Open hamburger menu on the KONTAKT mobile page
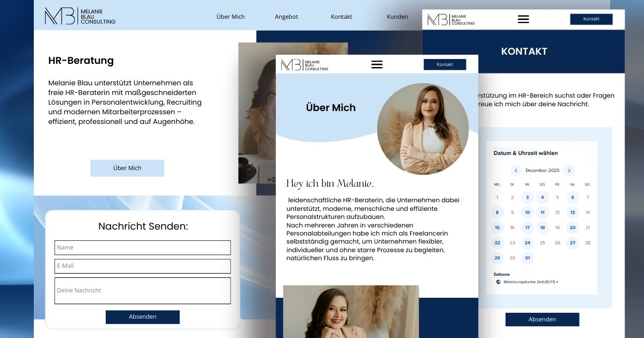Screen dimensions: 644x338 tap(523, 19)
